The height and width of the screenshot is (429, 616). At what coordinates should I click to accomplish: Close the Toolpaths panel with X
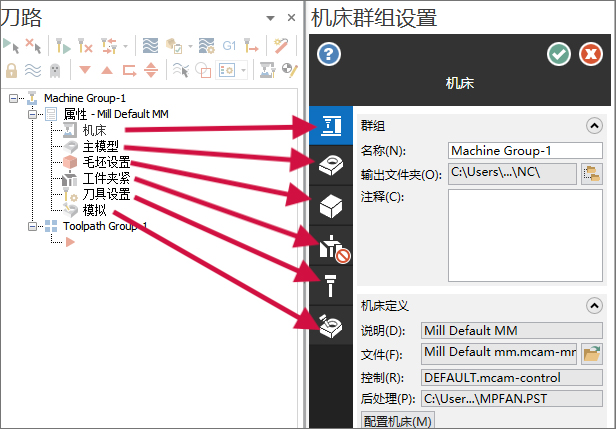(291, 18)
